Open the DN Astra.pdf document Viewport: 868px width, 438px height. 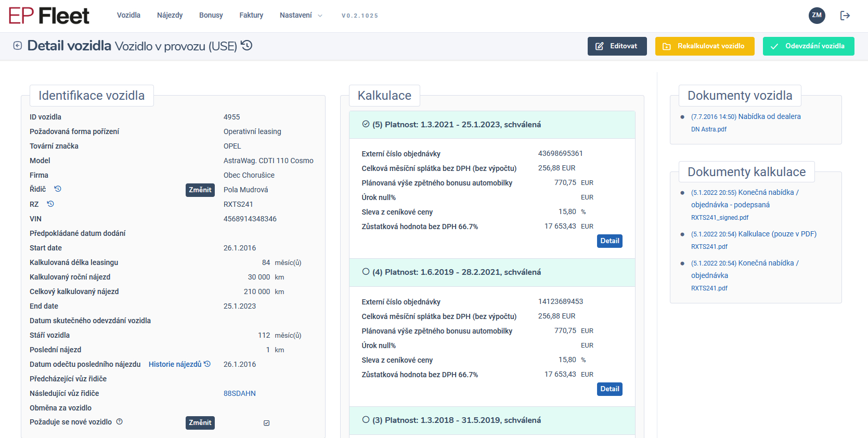click(708, 129)
